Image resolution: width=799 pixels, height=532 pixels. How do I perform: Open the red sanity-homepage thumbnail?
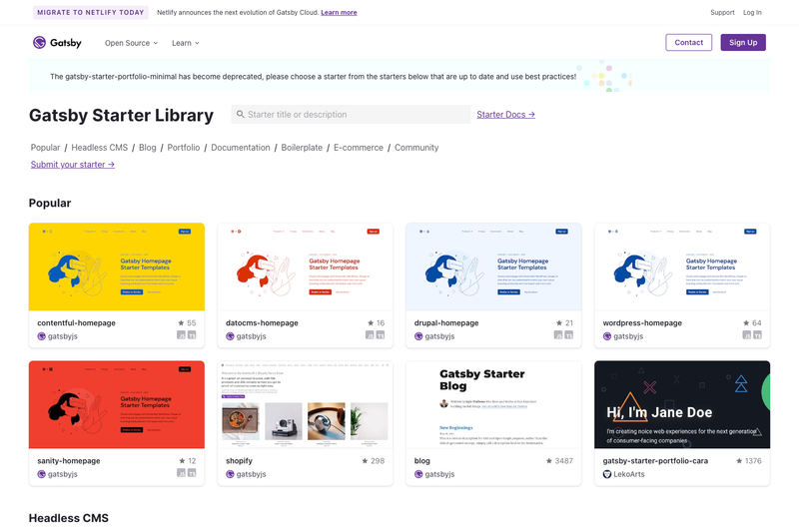[117, 404]
